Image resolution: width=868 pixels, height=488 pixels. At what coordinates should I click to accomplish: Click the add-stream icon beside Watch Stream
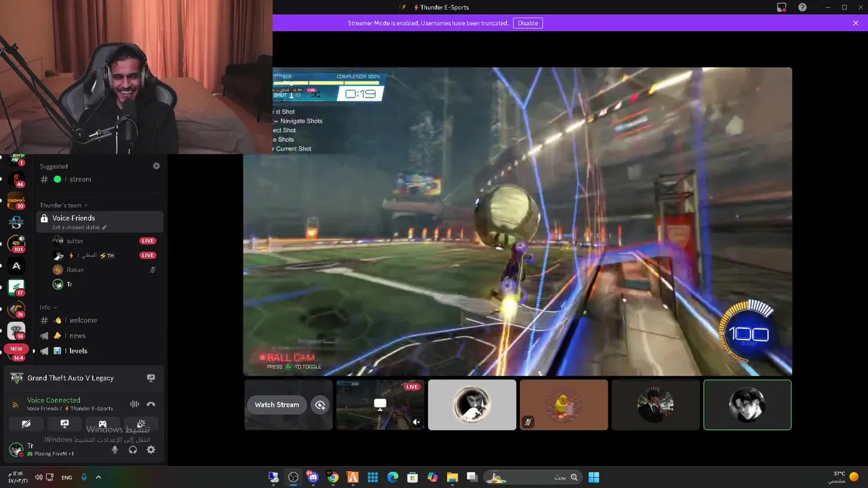pos(320,405)
